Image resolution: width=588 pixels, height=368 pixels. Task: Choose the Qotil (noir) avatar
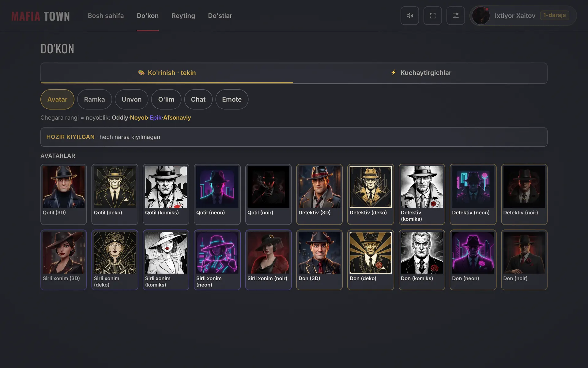point(268,194)
